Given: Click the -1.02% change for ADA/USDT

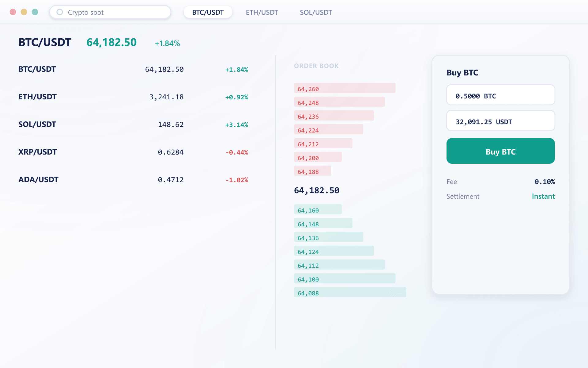Looking at the screenshot, I should (236, 180).
